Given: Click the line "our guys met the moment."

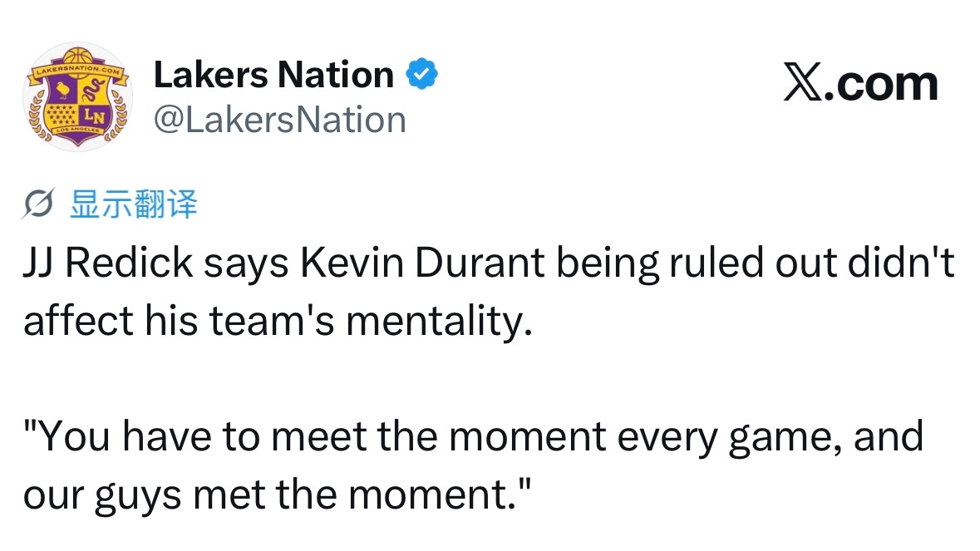Looking at the screenshot, I should (x=277, y=494).
